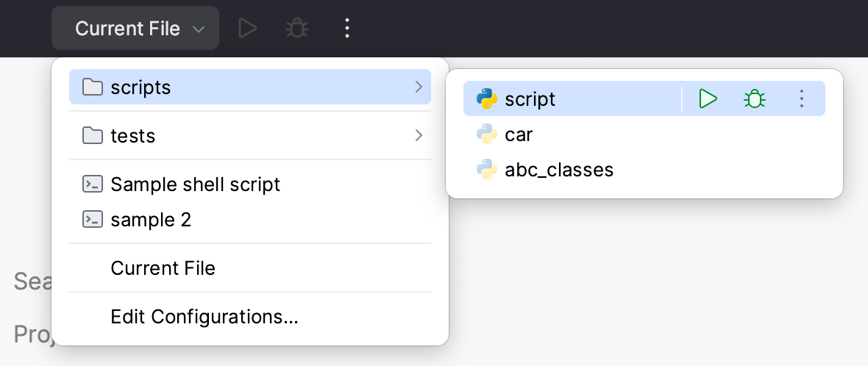The image size is (868, 366).
Task: Click the terminal icon beside Sample shell script
Action: (x=93, y=184)
